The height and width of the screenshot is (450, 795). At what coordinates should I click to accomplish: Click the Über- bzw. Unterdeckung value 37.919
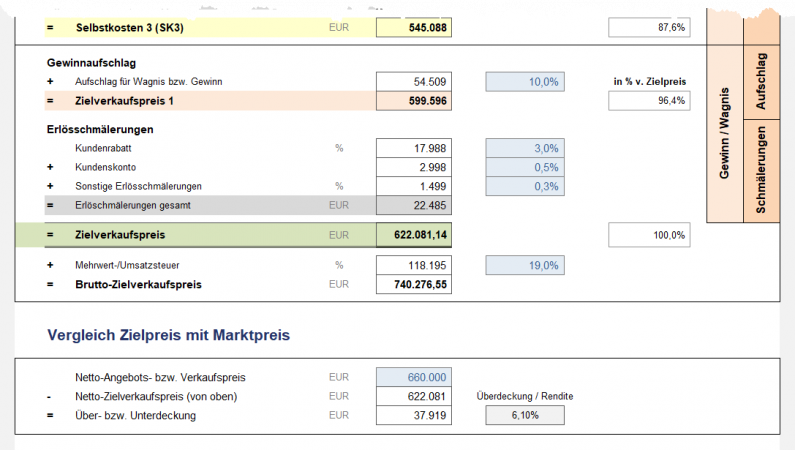click(x=414, y=415)
